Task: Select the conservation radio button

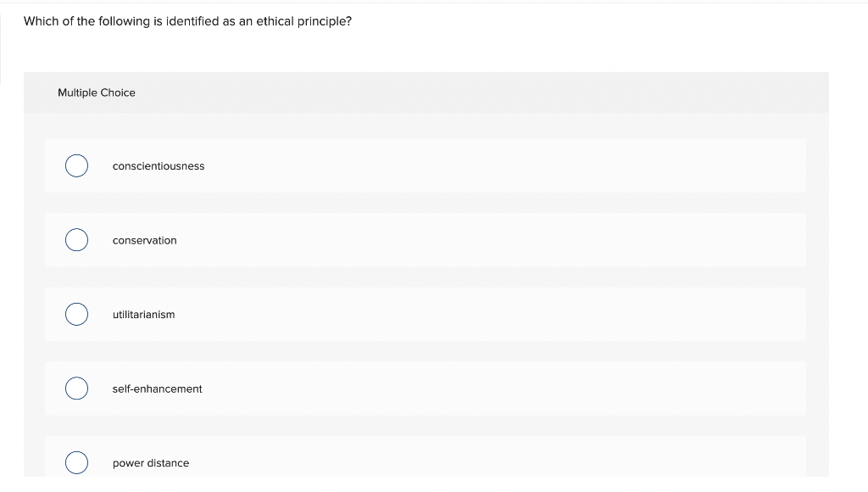Action: click(76, 240)
